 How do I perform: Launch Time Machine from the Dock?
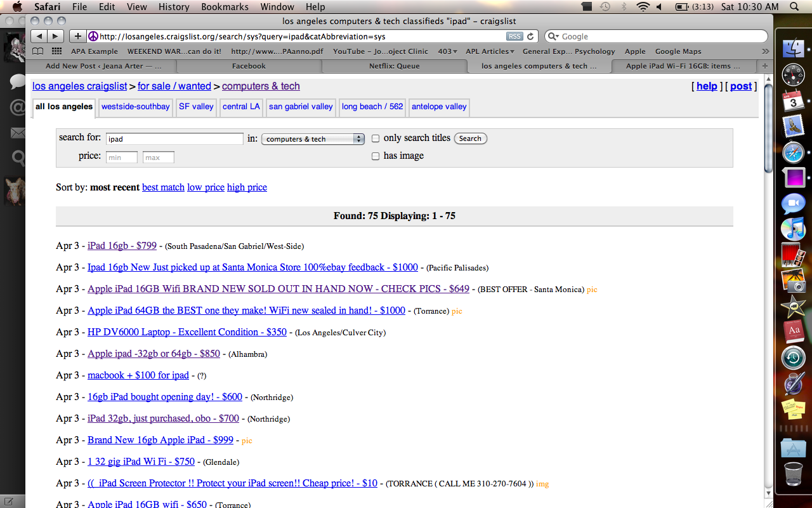[793, 358]
